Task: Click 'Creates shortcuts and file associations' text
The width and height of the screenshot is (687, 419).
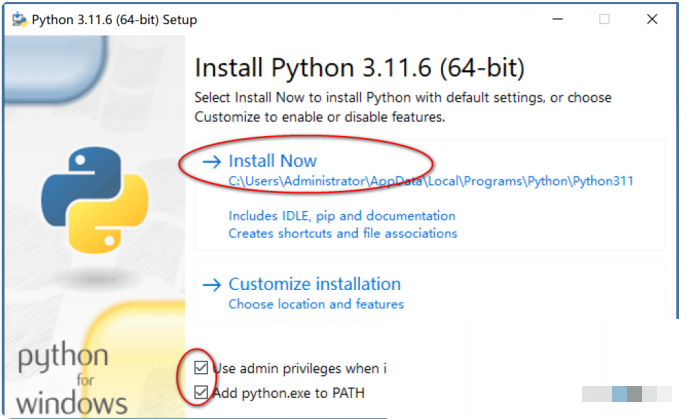Action: pos(343,234)
